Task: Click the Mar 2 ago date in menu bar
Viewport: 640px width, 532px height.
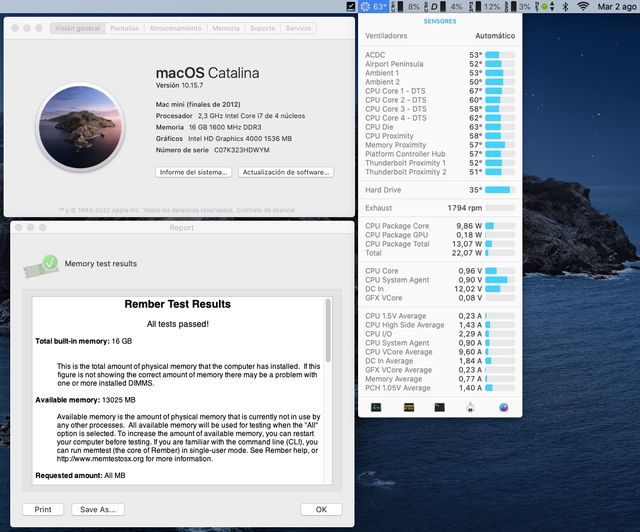Action: coord(618,7)
